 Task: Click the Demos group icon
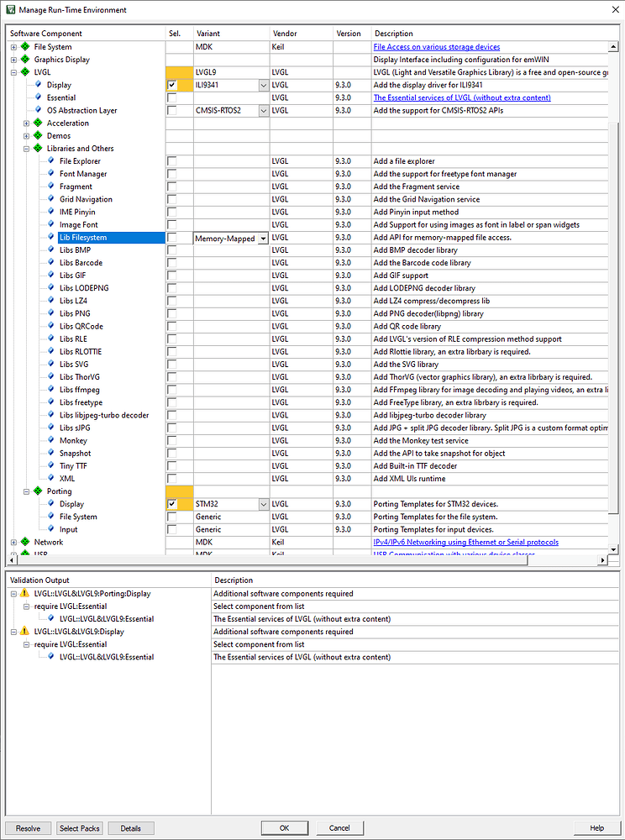(38, 135)
